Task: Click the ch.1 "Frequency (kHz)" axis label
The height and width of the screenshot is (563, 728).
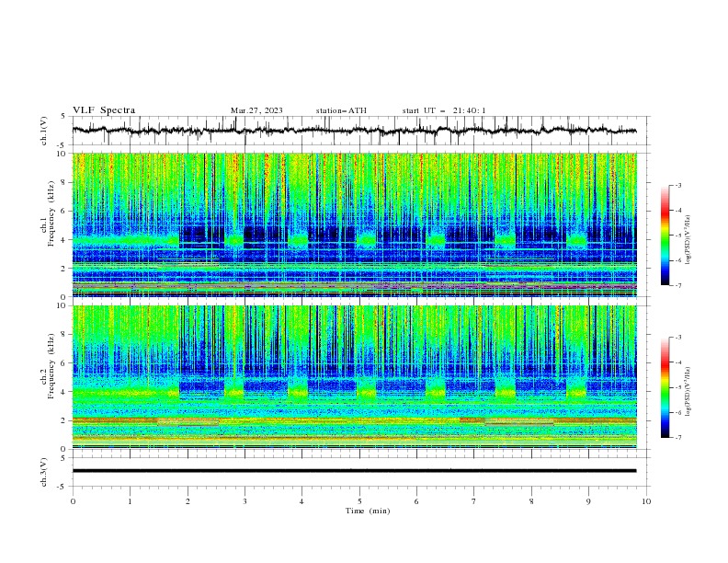Action: 51,215
